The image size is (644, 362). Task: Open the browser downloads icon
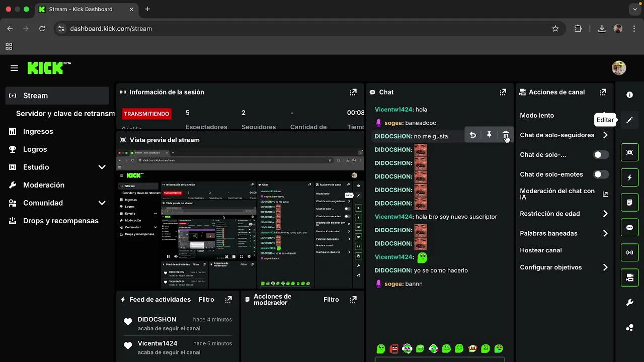pos(602,29)
